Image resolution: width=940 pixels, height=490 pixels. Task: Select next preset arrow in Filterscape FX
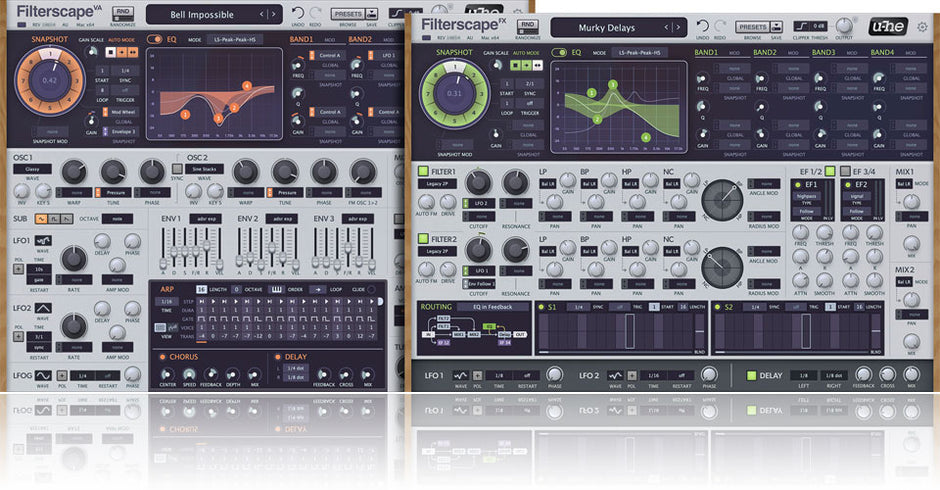pos(679,28)
